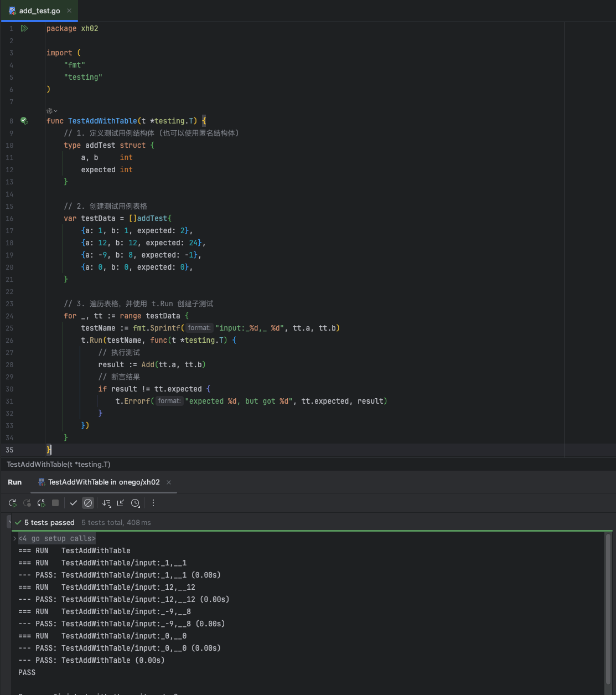
Task: Click the green passed checkmark status icon
Action: pyautogui.click(x=18, y=522)
